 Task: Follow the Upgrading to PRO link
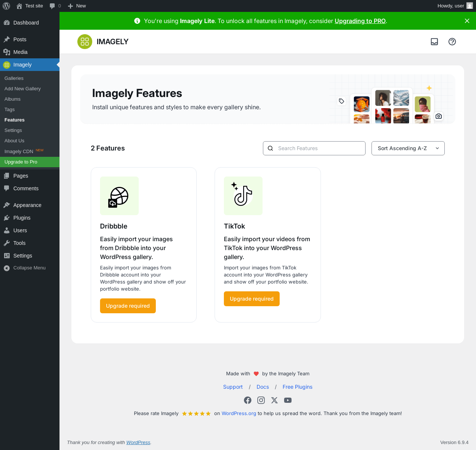pyautogui.click(x=360, y=21)
